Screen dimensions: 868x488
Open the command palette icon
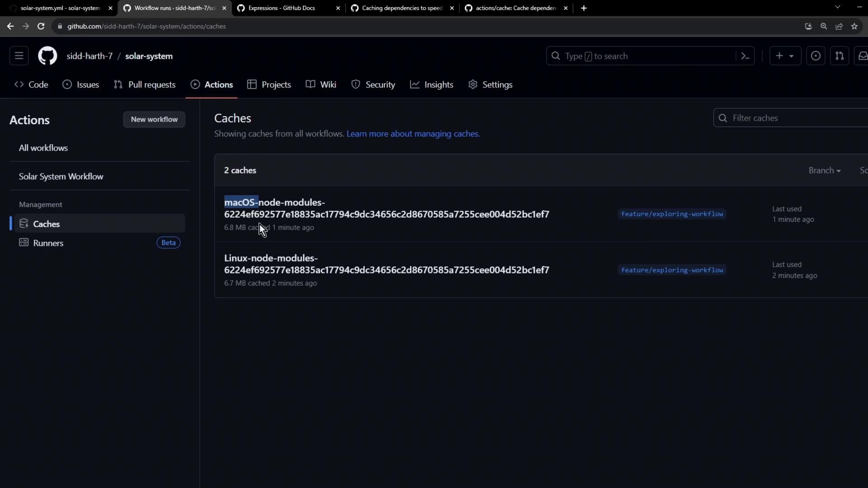click(x=745, y=56)
